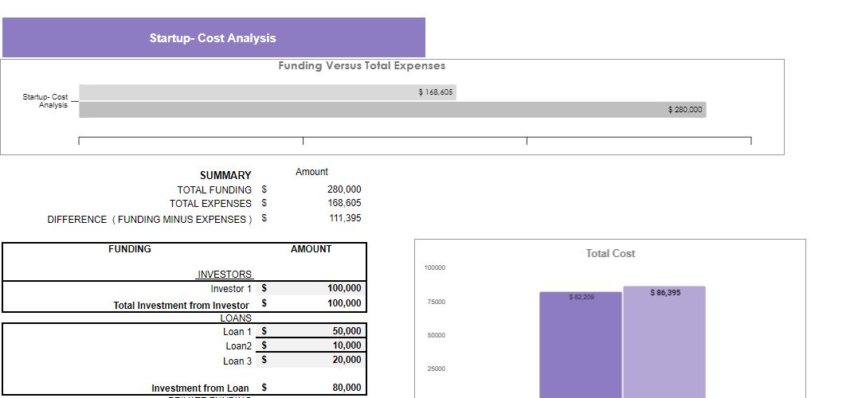Select the $ 168,605 expenses bar
850x398 pixels.
[x=268, y=92]
